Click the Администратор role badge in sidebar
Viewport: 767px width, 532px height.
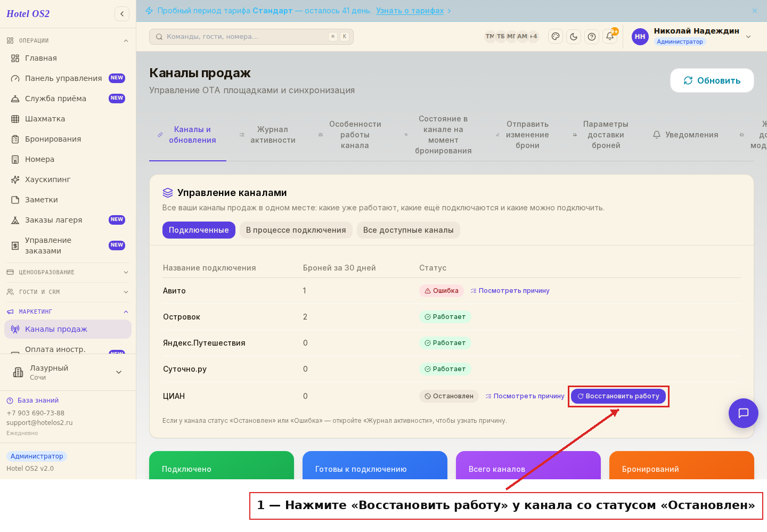[37, 456]
